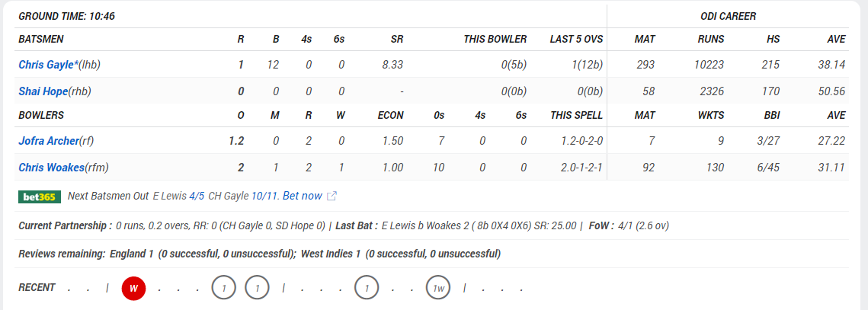Click the third circled 1 run ball
The image size is (868, 310).
[368, 288]
